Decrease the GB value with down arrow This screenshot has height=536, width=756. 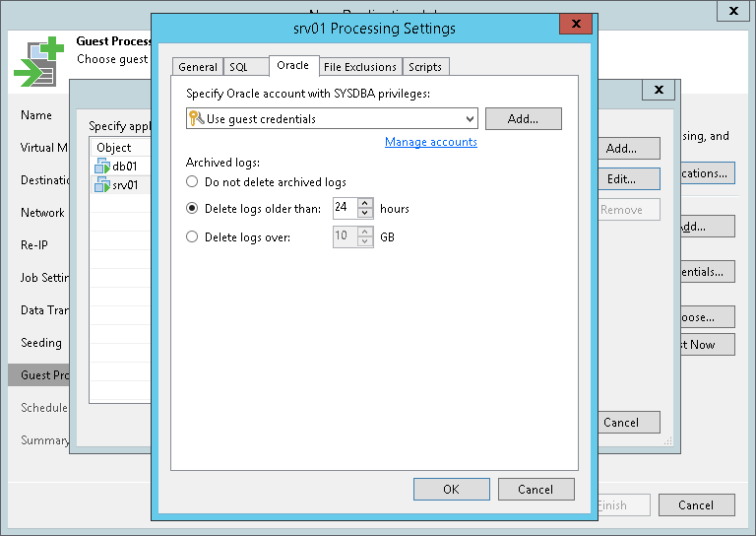coord(365,241)
